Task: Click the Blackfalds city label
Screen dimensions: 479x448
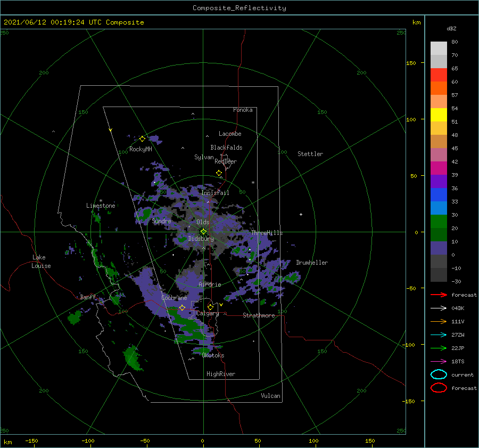Action: [x=226, y=148]
